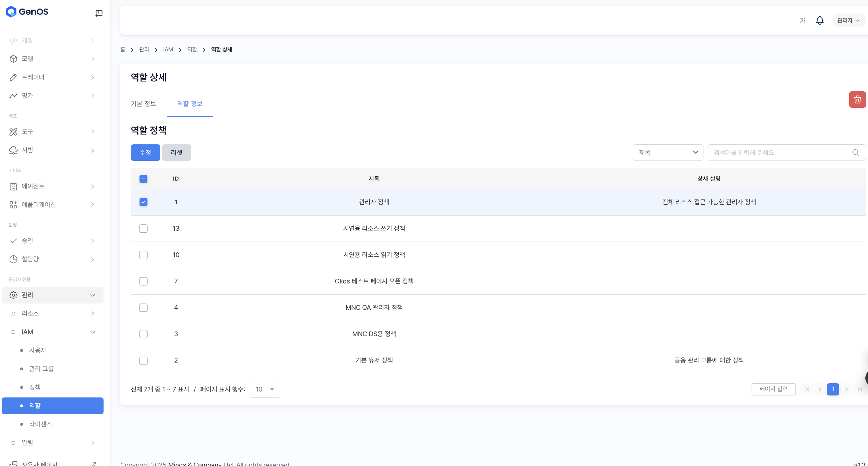
Task: Click the 에이전트 icon in sidebar
Action: tap(13, 187)
